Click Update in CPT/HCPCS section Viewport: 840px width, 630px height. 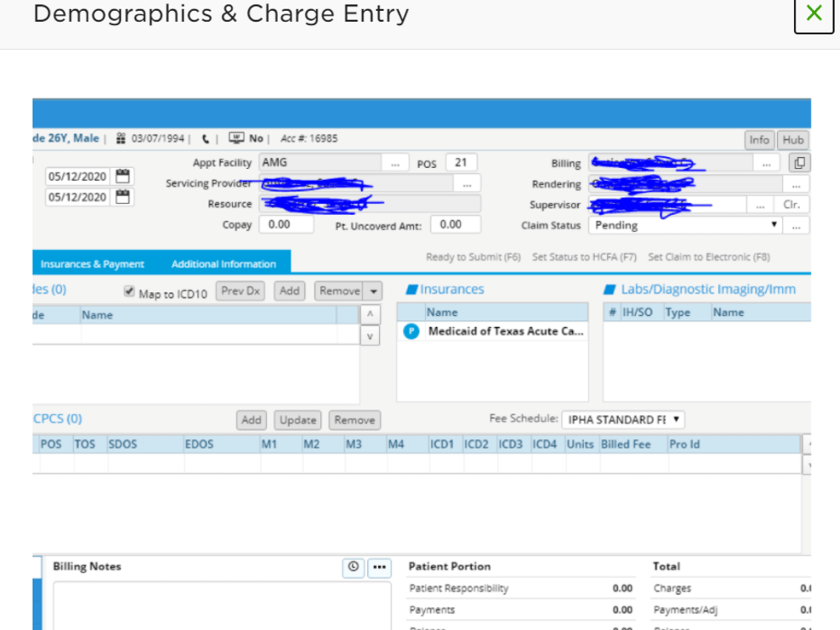(297, 420)
